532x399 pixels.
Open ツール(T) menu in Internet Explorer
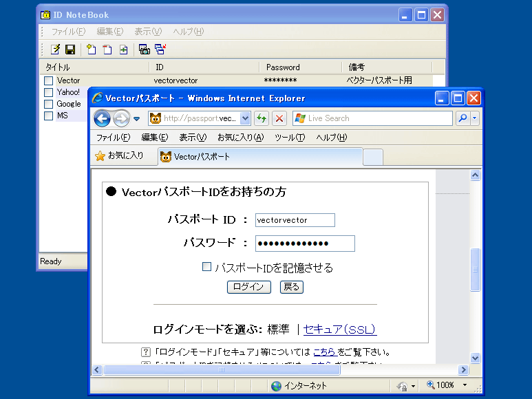pos(290,138)
